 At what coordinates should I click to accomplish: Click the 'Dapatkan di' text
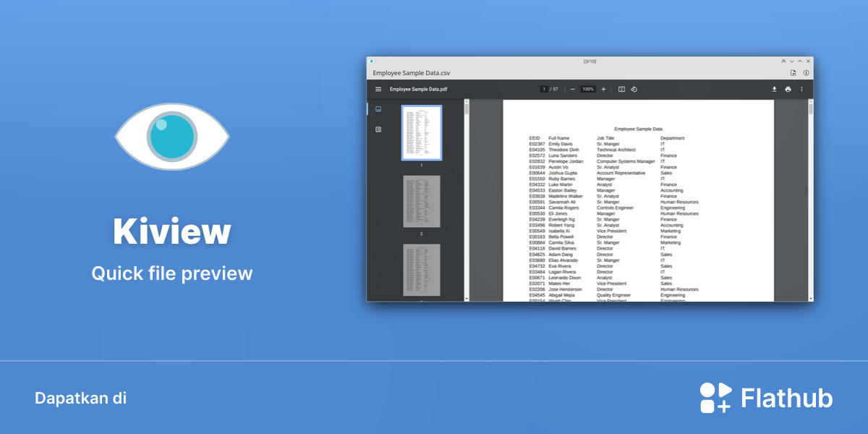click(80, 398)
